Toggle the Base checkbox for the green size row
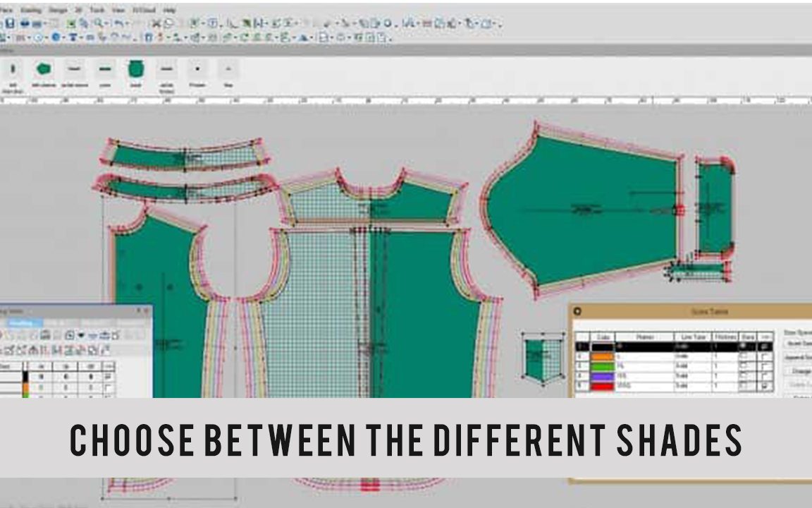 [744, 366]
